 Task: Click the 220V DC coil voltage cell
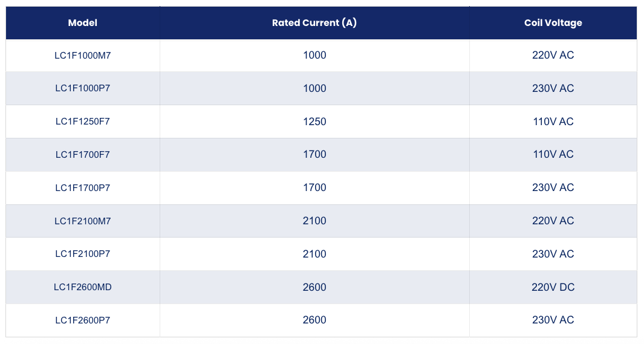(553, 287)
